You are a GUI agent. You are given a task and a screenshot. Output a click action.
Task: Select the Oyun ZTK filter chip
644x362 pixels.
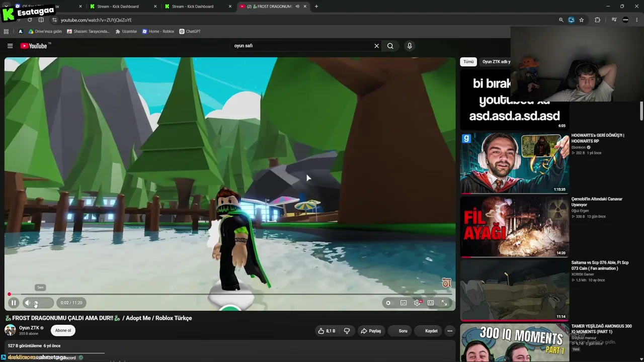[496, 62]
